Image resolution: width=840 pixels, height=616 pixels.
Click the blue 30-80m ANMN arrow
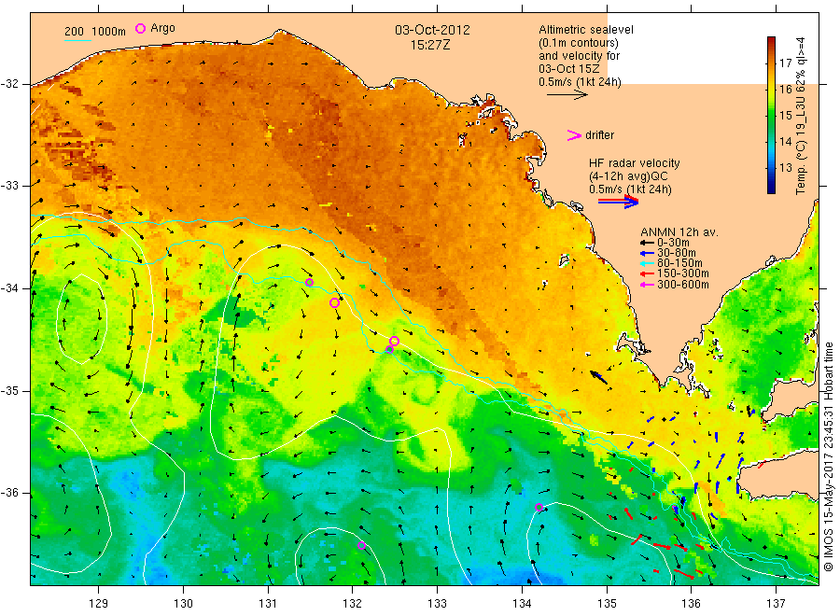(x=647, y=253)
